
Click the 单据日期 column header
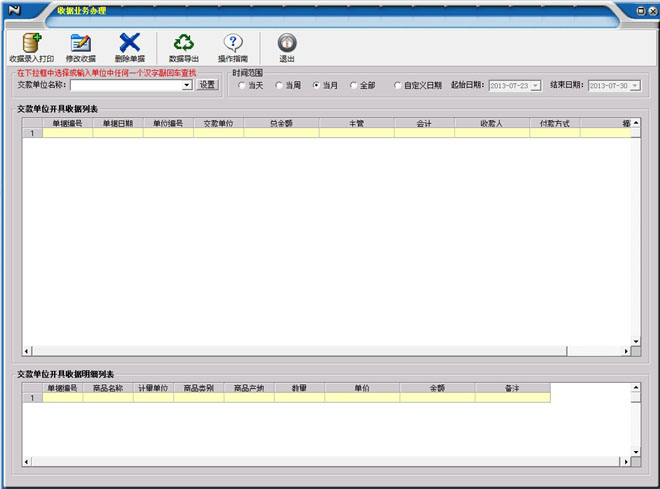[x=118, y=123]
